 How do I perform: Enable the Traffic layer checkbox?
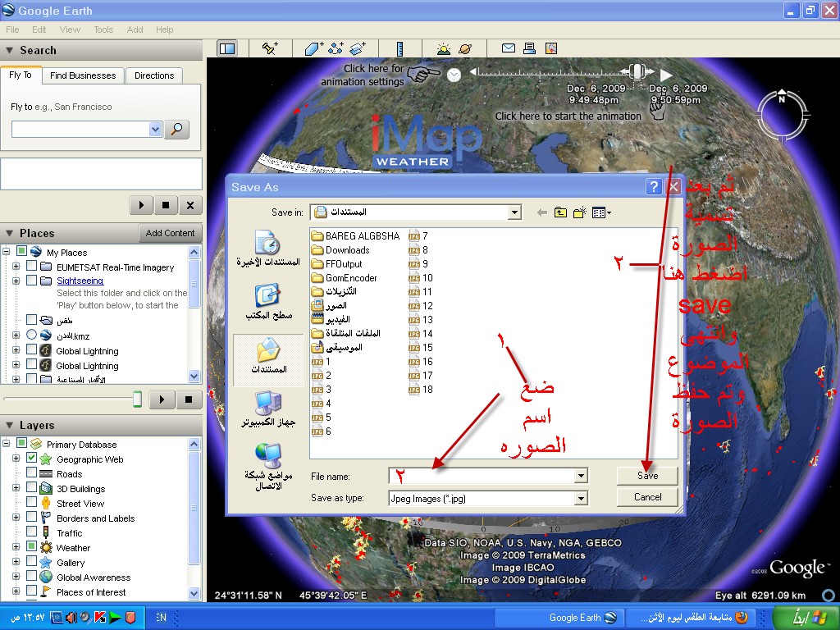point(32,532)
